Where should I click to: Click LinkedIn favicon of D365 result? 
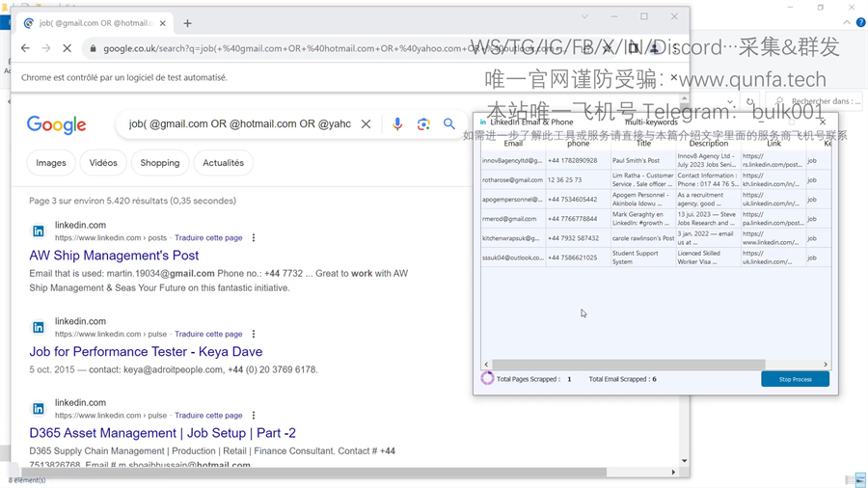[39, 409]
